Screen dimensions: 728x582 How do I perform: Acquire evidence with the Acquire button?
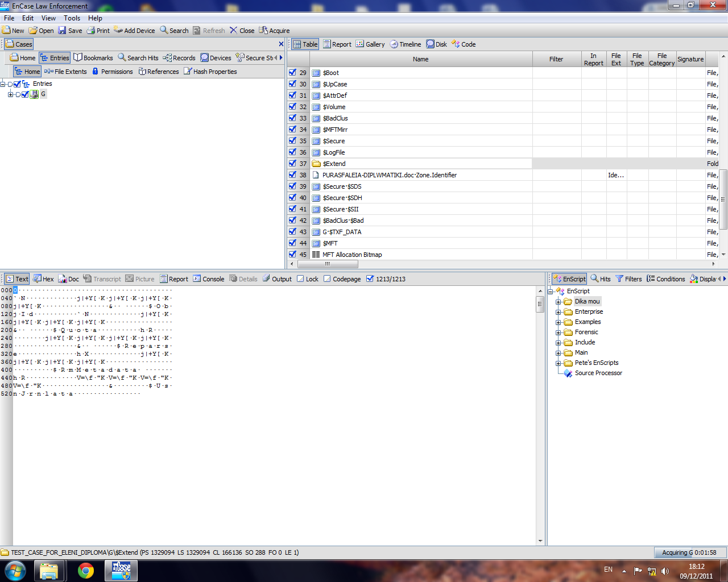coord(274,31)
